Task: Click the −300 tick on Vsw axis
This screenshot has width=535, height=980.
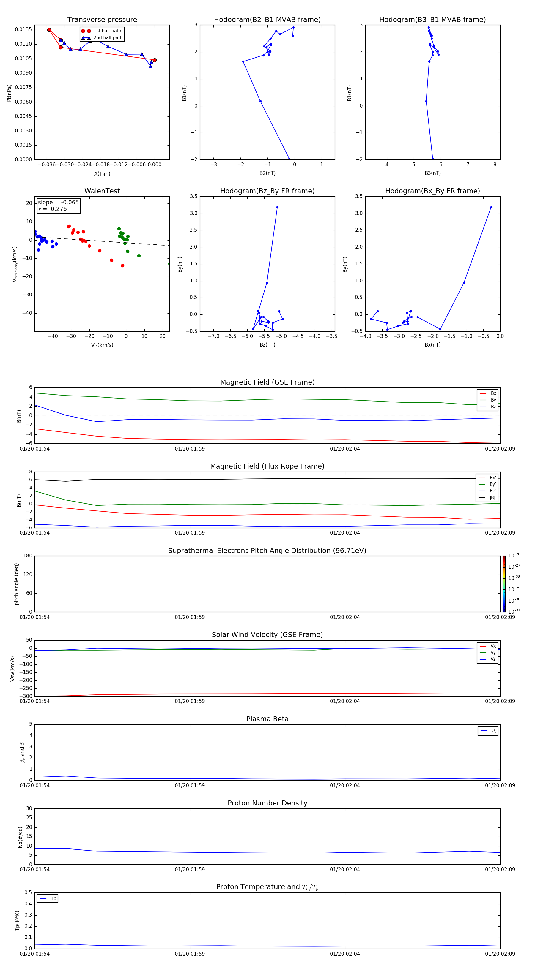Action: tap(25, 696)
